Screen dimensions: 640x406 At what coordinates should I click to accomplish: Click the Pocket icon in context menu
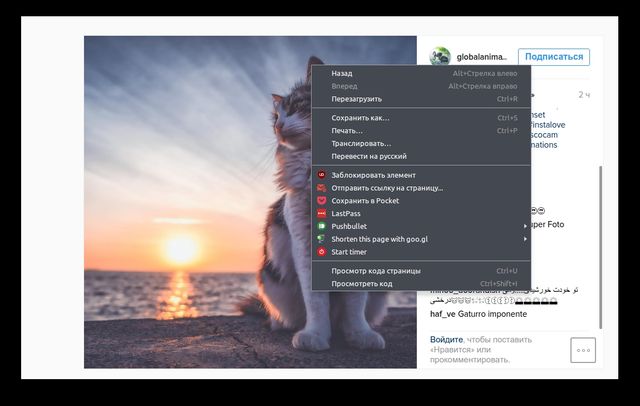tap(321, 201)
